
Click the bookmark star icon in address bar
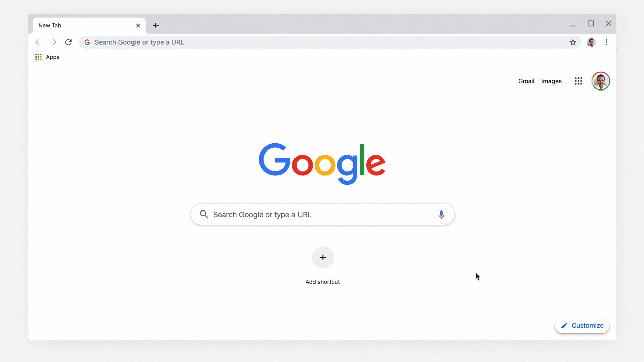point(573,42)
